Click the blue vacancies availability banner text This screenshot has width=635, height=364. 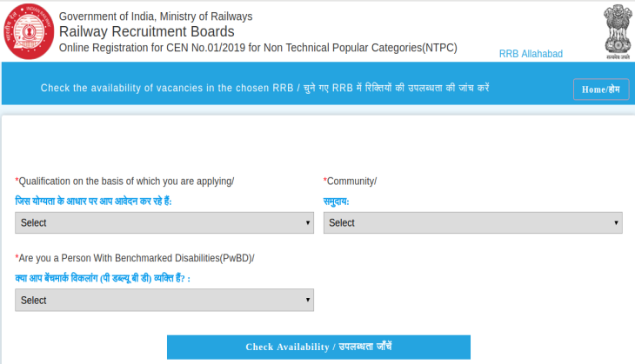(x=264, y=88)
